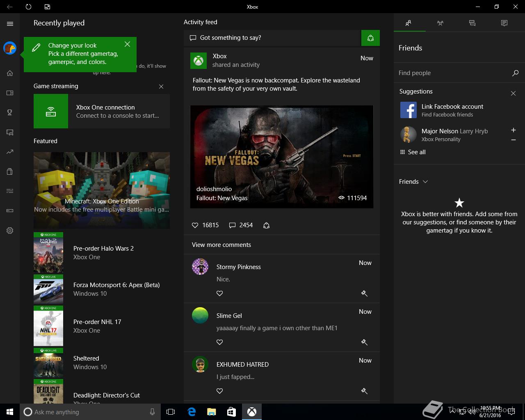The width and height of the screenshot is (525, 420).
Task: Open the Store bag icon in sidebar
Action: coord(10,171)
